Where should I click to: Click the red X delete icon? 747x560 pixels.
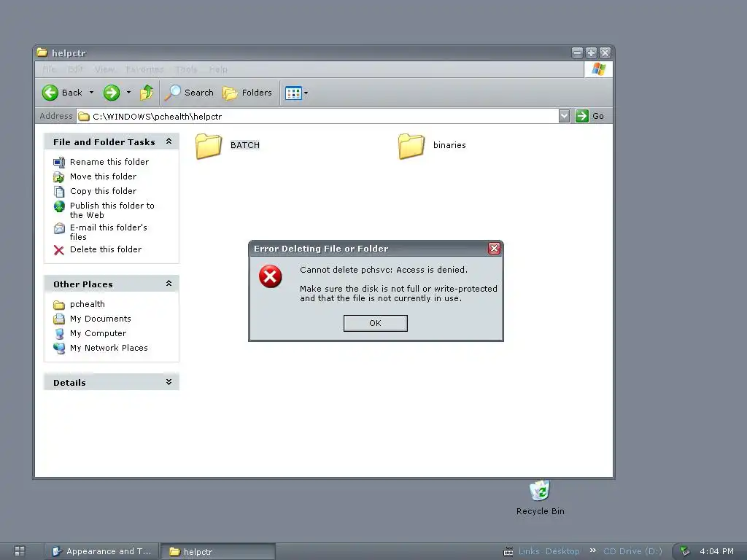click(59, 250)
